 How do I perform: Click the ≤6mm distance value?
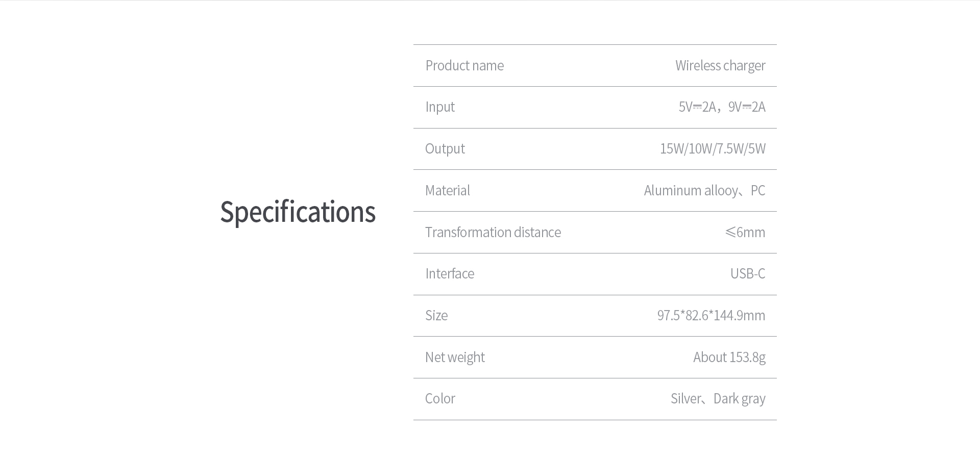pyautogui.click(x=745, y=232)
